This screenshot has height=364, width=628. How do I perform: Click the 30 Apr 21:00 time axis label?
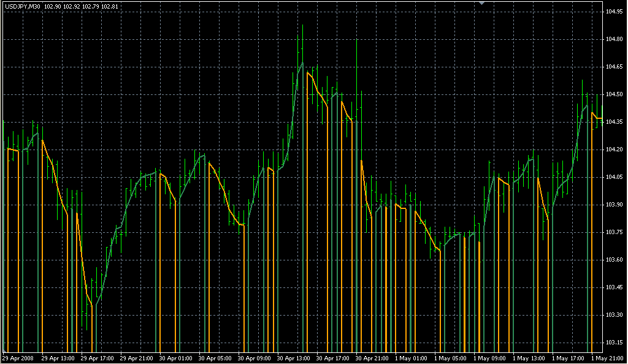coord(372,358)
